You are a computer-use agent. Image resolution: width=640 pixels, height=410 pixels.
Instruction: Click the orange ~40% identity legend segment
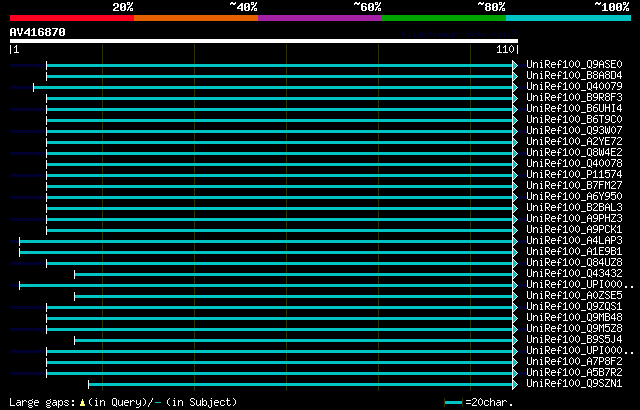click(196, 18)
